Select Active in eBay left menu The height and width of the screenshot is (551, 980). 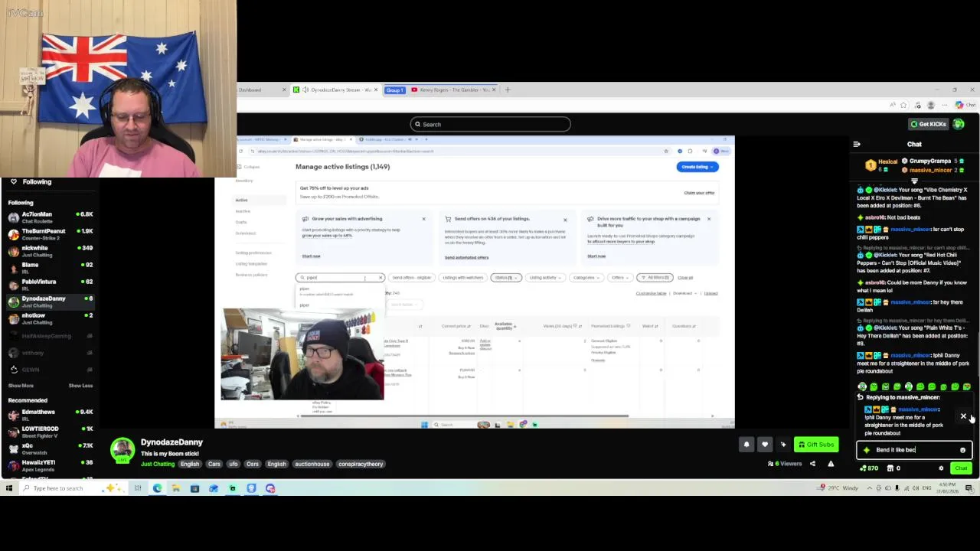coord(242,200)
